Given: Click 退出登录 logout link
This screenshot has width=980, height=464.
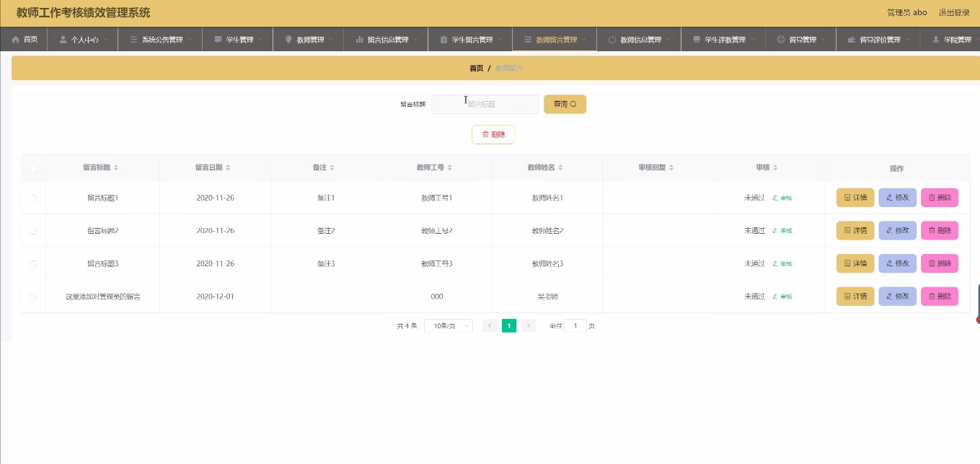Looking at the screenshot, I should click(x=954, y=12).
